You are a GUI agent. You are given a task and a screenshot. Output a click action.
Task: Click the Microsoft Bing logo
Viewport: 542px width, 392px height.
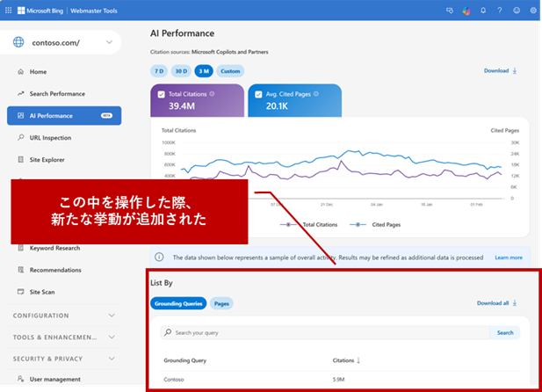(x=40, y=11)
